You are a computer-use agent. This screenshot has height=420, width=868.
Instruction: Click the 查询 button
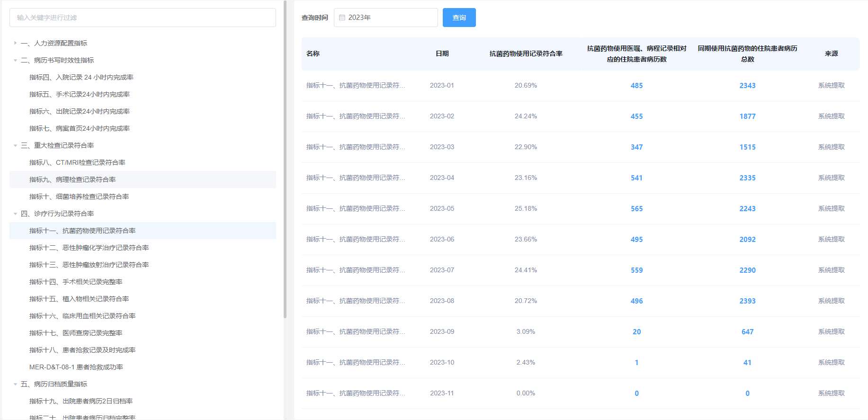(459, 18)
